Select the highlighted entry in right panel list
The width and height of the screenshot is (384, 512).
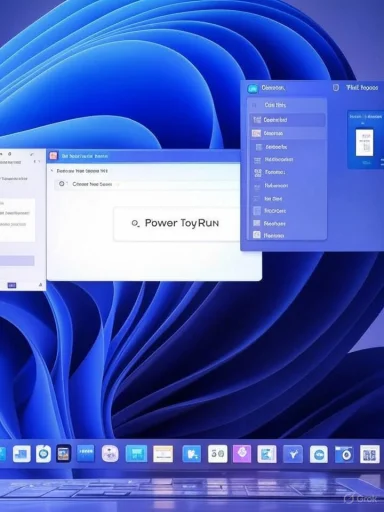287,120
